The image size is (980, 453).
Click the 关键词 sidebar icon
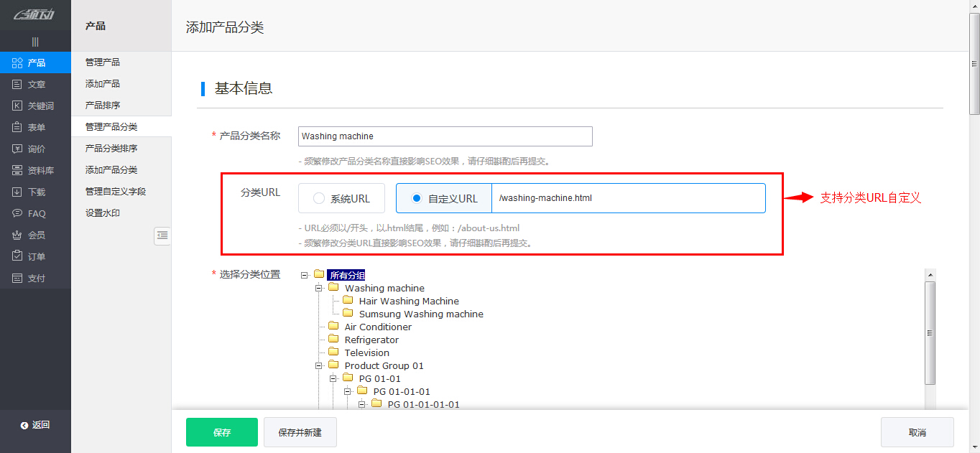[x=18, y=106]
